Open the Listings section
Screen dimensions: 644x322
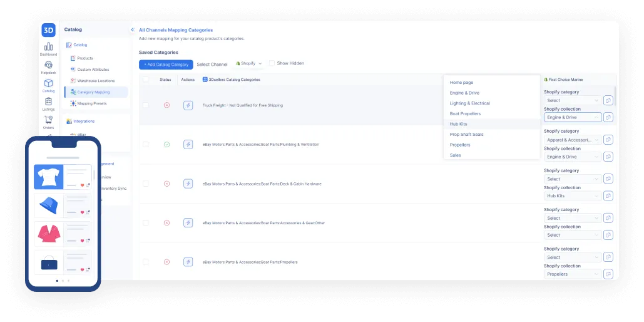point(48,104)
